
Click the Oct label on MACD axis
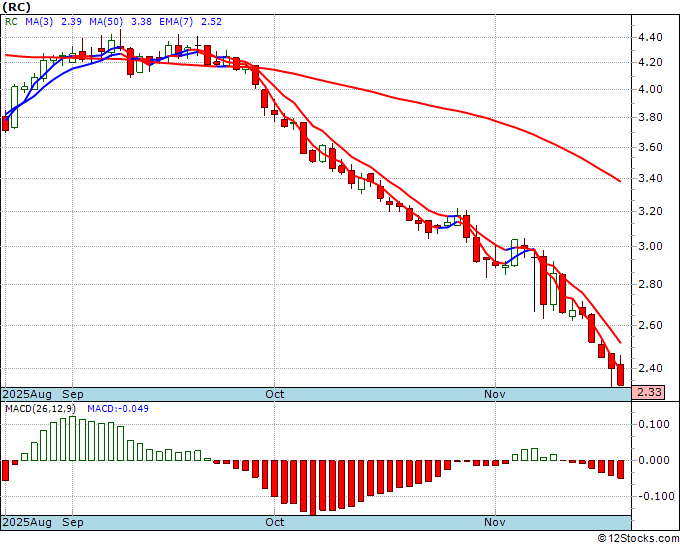[x=275, y=522]
